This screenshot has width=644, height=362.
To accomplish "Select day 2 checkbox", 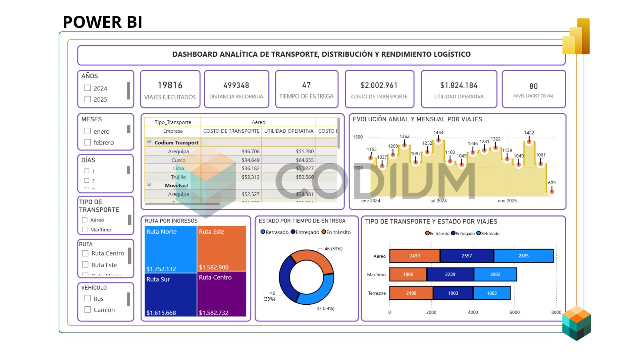I will coord(87,180).
